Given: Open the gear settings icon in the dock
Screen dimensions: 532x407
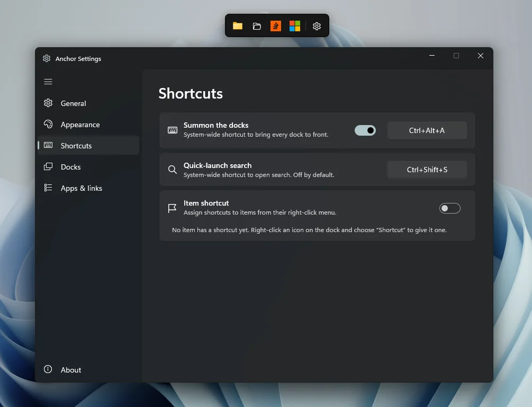Looking at the screenshot, I should pos(317,26).
